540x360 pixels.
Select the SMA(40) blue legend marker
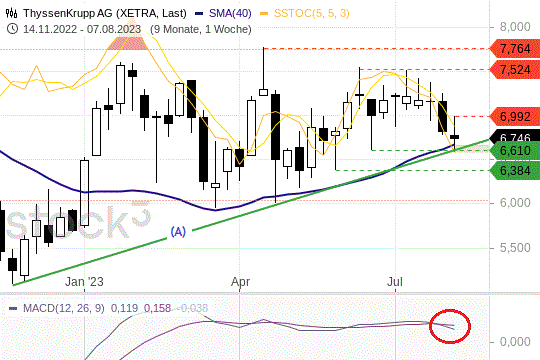pos(199,14)
